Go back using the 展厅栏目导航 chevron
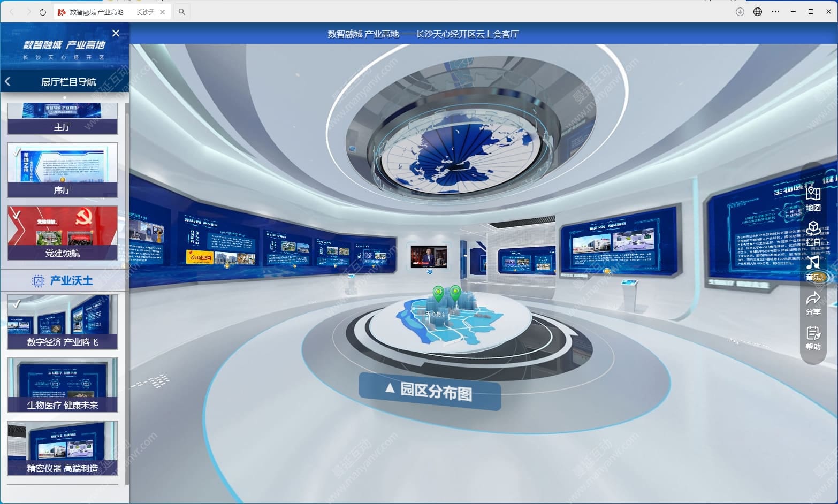The image size is (838, 504). pyautogui.click(x=7, y=81)
